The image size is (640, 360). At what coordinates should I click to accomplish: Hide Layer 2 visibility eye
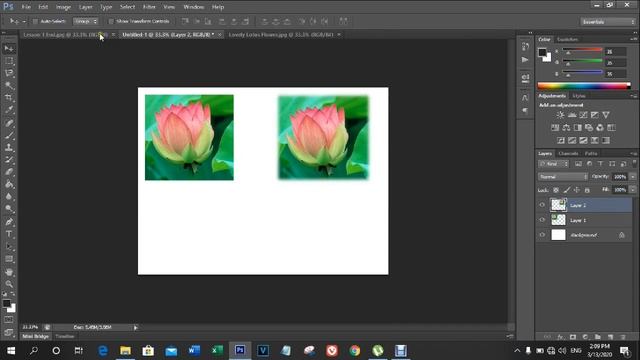[542, 205]
